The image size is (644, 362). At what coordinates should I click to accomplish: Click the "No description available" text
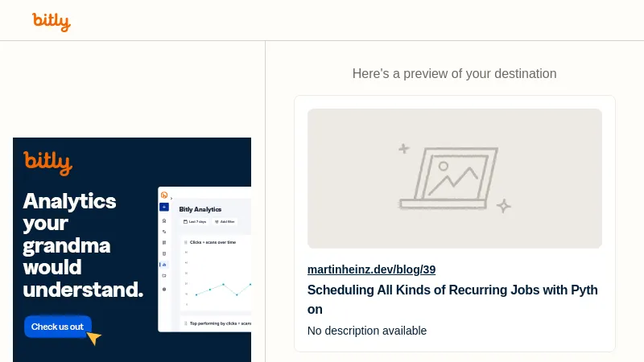click(367, 331)
